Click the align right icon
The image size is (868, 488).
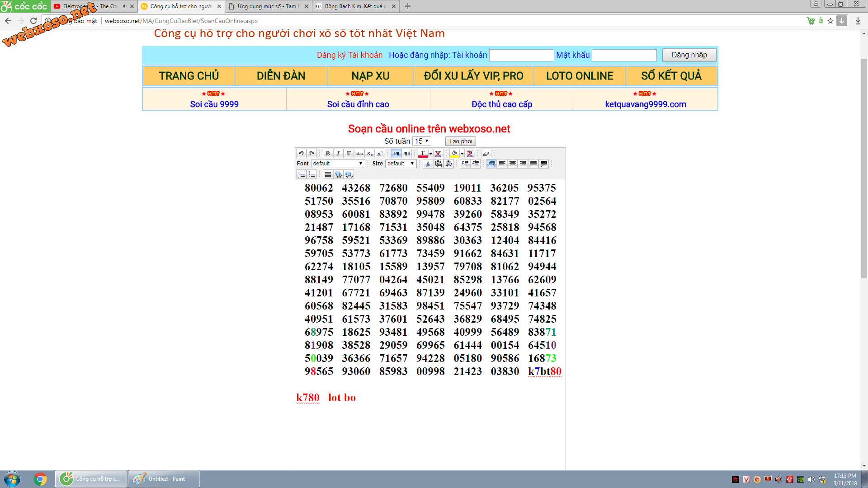pos(523,164)
